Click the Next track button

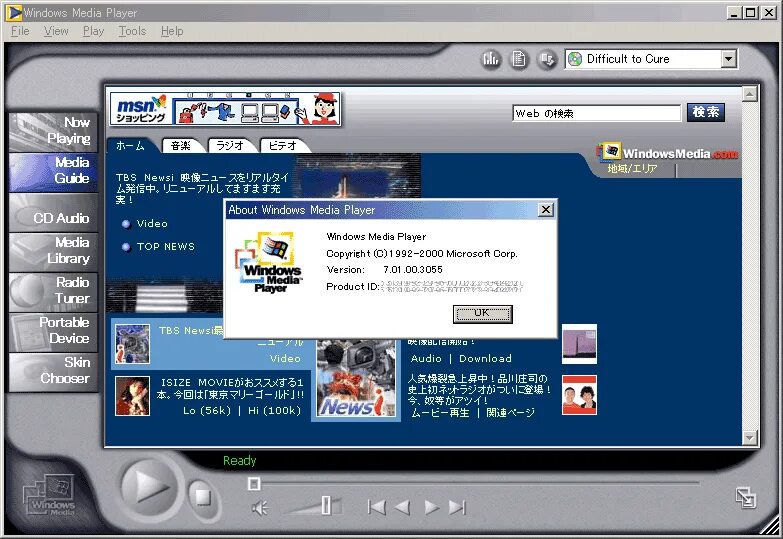click(457, 508)
